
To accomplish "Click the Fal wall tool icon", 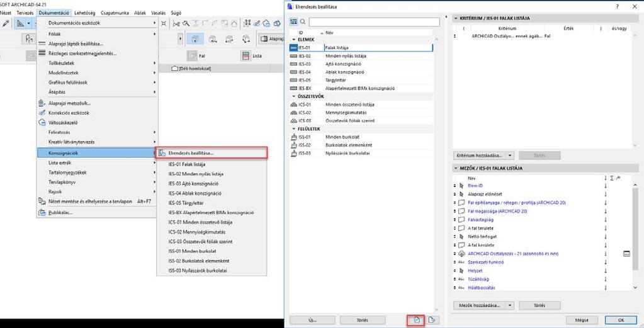I will point(193,56).
